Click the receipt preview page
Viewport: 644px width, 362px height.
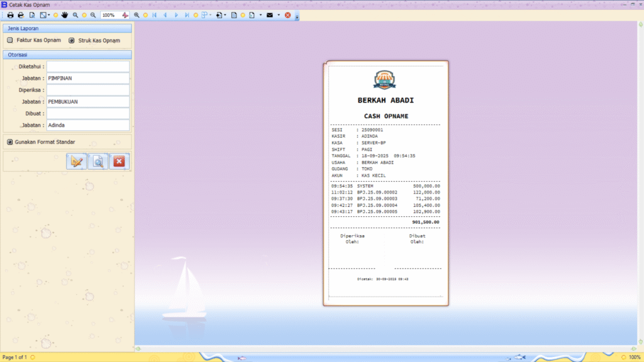coord(386,183)
